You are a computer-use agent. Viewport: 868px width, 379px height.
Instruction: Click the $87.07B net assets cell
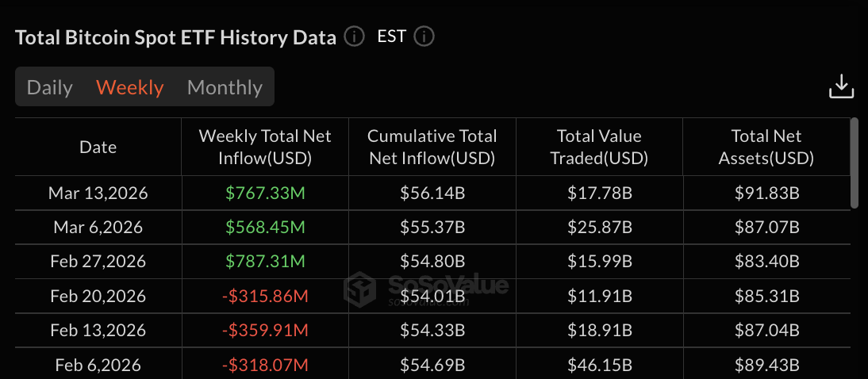click(x=766, y=227)
